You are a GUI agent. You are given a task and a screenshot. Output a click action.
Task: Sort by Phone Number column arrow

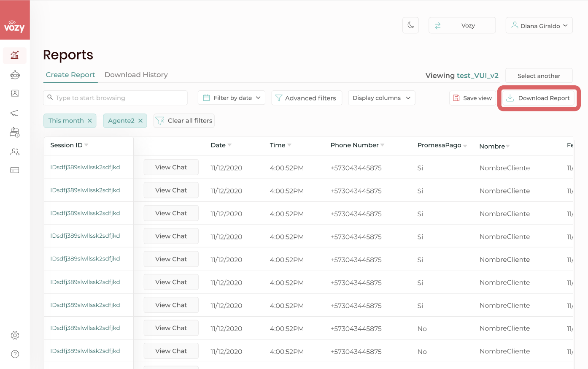(x=383, y=145)
